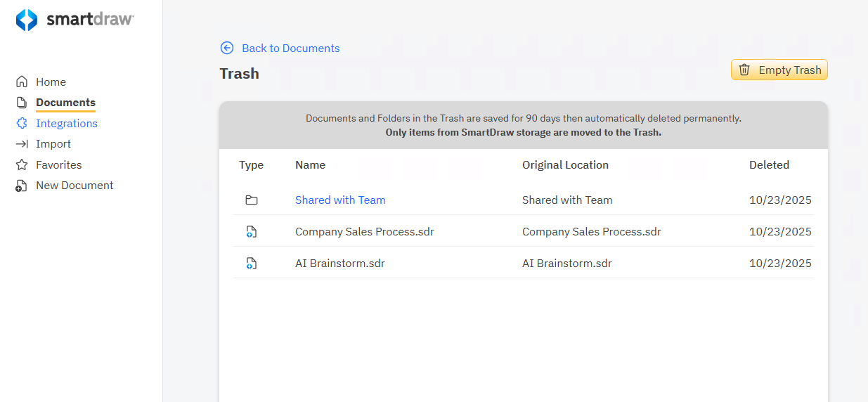Select the AI Brainstorm.sdr document name

click(x=339, y=264)
